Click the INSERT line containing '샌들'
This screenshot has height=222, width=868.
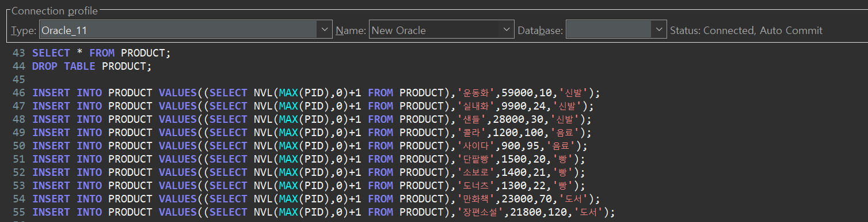click(x=312, y=119)
